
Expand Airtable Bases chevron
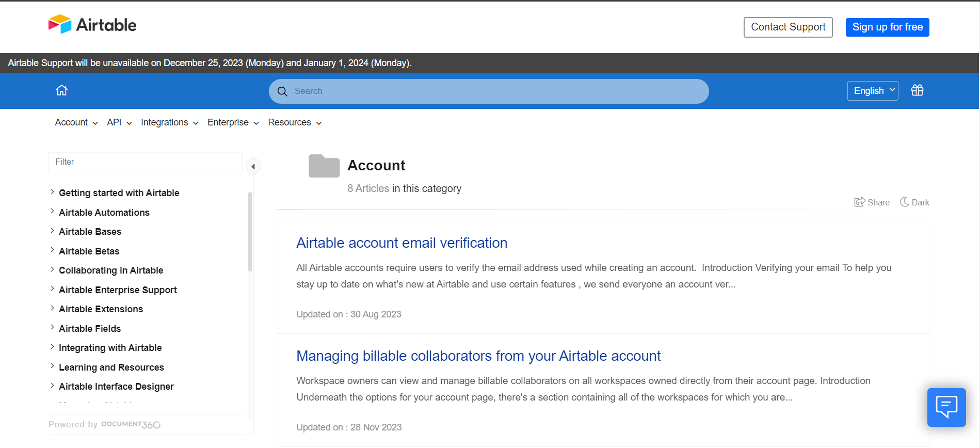pos(52,231)
